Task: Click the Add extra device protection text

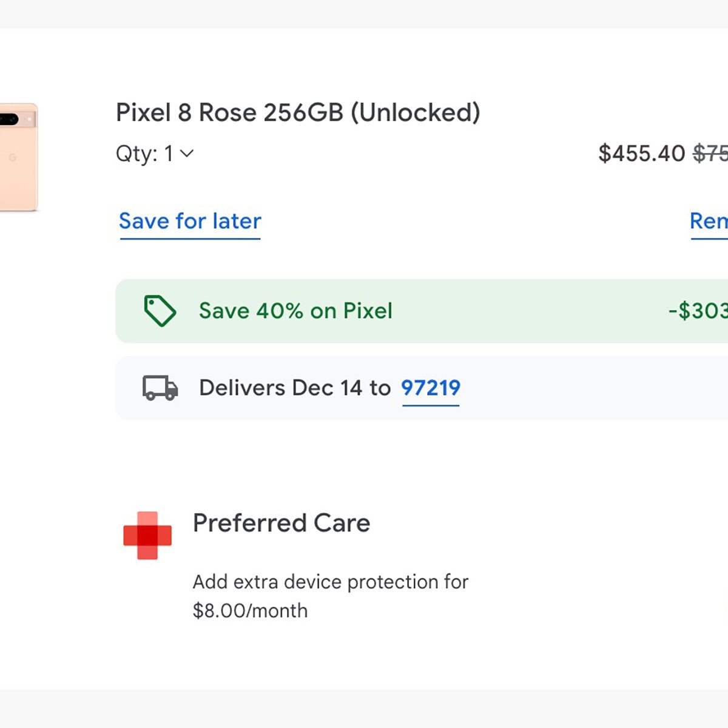Action: (331, 582)
